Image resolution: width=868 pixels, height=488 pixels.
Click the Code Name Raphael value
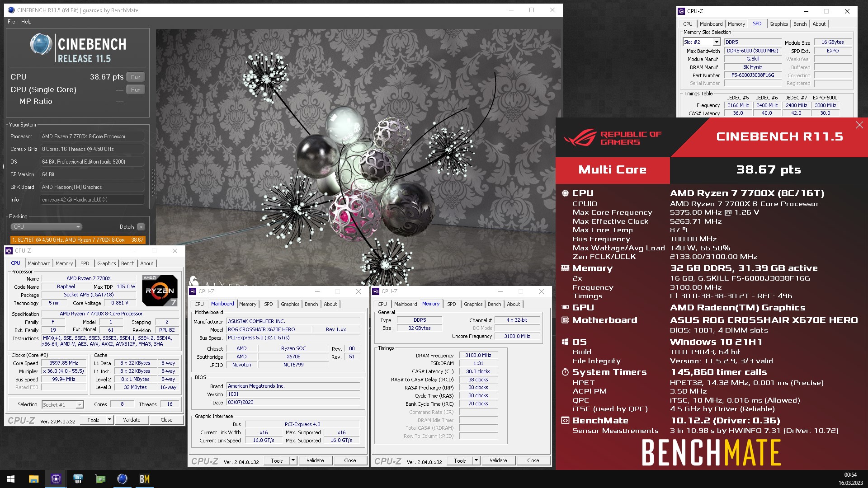tap(66, 287)
